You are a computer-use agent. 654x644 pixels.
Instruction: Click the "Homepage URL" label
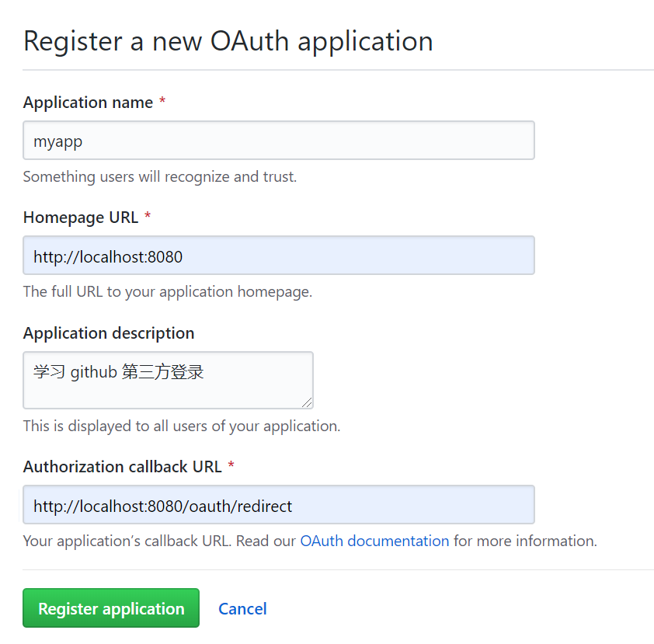click(81, 218)
